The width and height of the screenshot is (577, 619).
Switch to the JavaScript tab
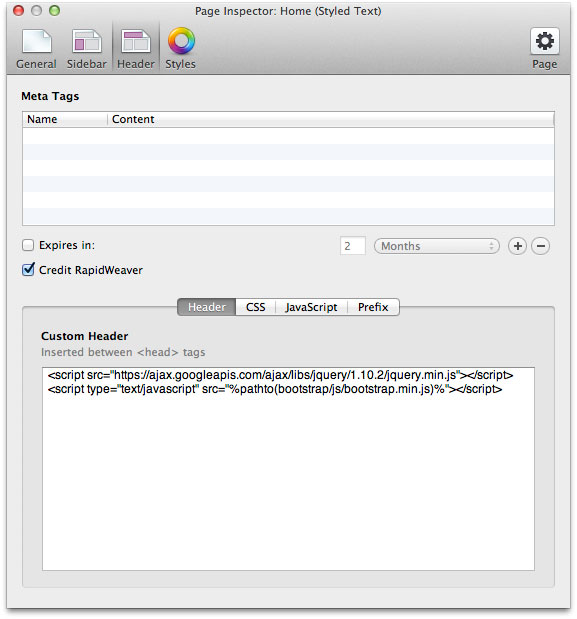(311, 307)
